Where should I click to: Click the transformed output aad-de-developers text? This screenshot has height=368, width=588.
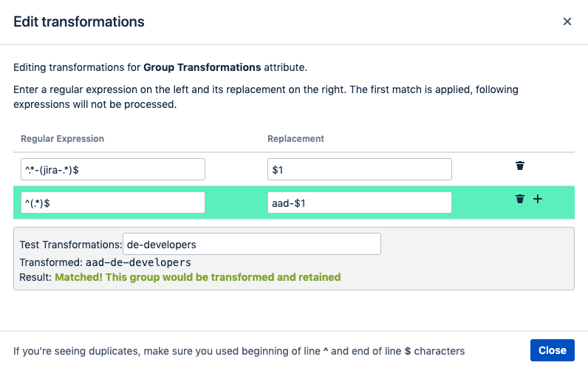pos(138,262)
